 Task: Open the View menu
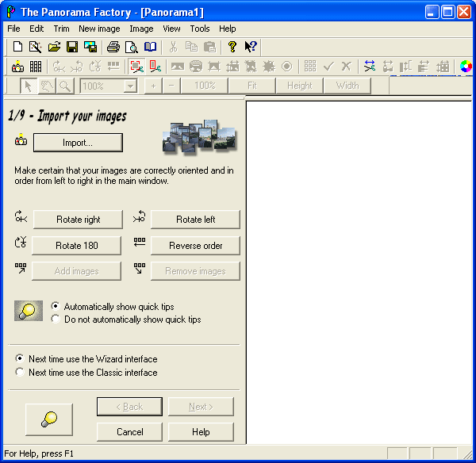(x=171, y=29)
